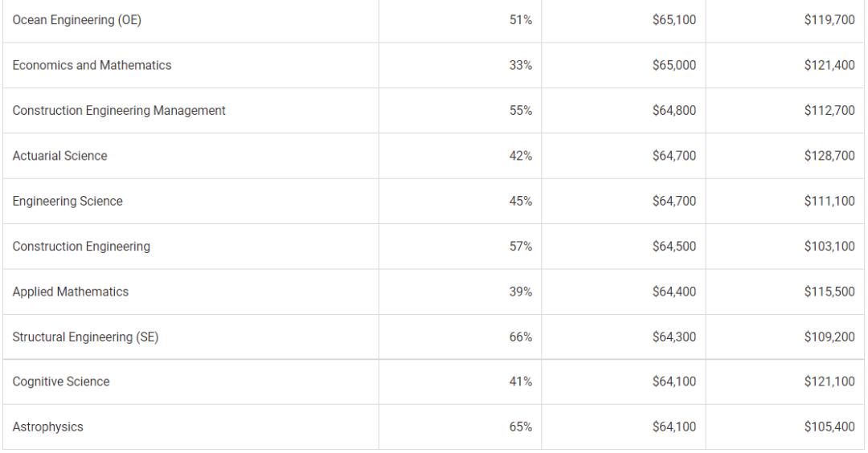Select the Astrophysics major name
This screenshot has height=453, width=868.
48,427
